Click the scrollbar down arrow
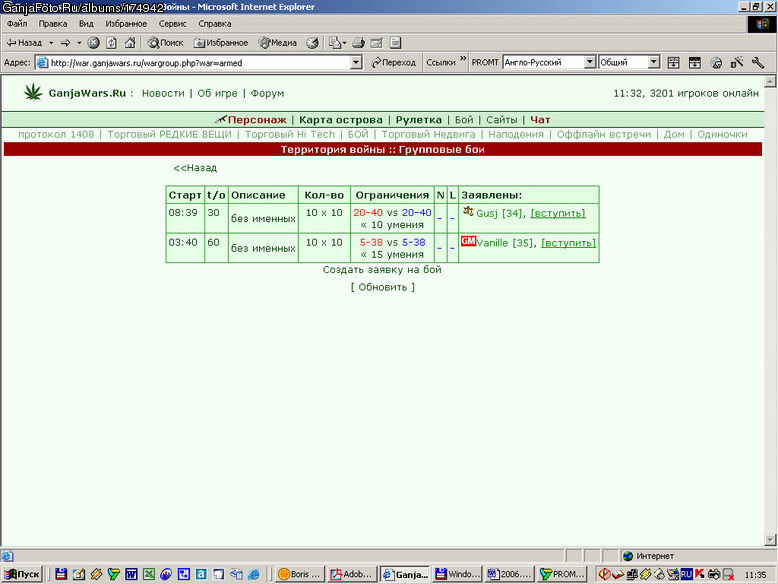The height and width of the screenshot is (584, 778). click(770, 539)
